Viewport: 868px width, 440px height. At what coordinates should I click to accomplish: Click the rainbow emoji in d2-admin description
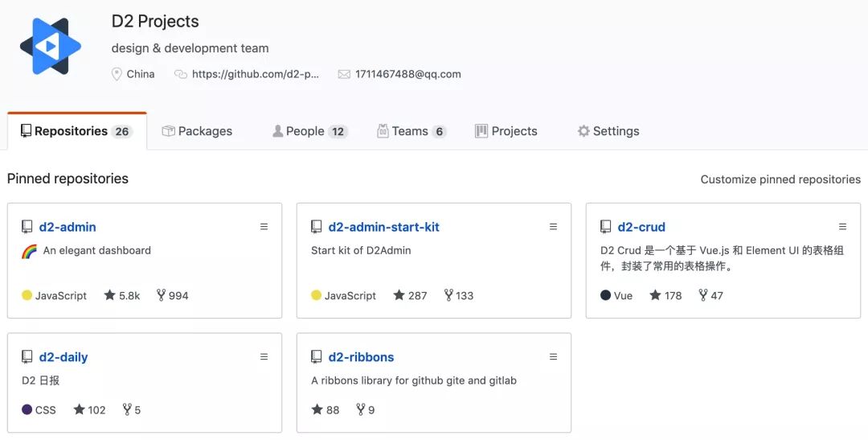coord(30,251)
